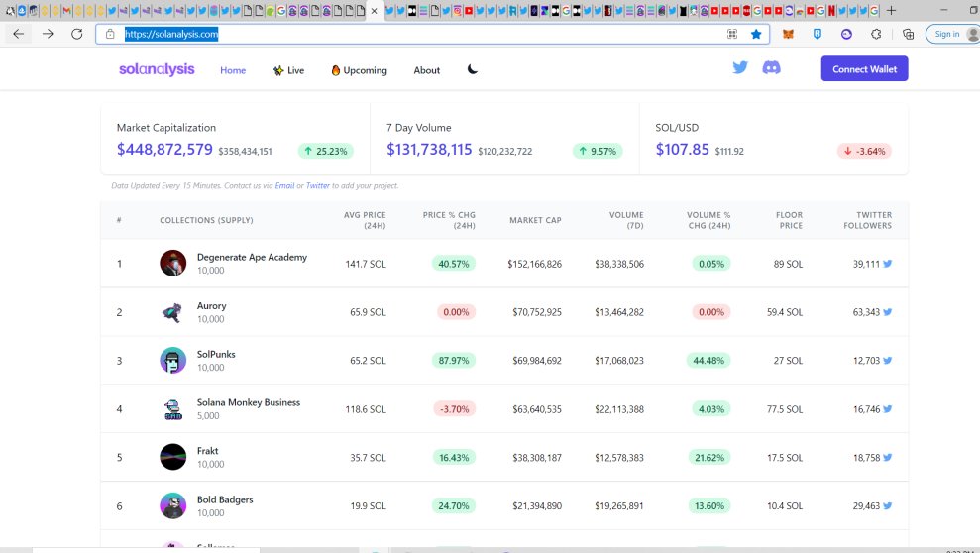Open Solana Monkey Business avatar
The width and height of the screenshot is (980, 553).
[172, 409]
